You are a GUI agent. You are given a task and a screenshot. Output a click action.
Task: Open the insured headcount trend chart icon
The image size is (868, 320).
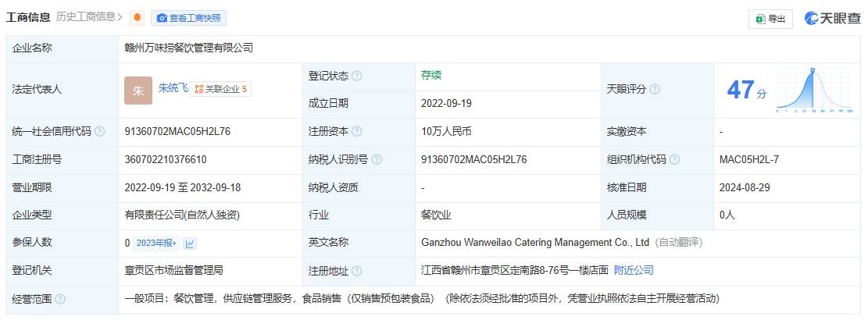(190, 244)
